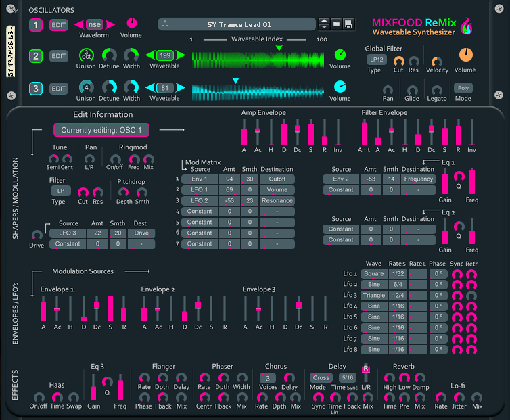Image resolution: width=510 pixels, height=420 pixels.
Task: Open the preset folder browser icon
Action: pyautogui.click(x=336, y=24)
